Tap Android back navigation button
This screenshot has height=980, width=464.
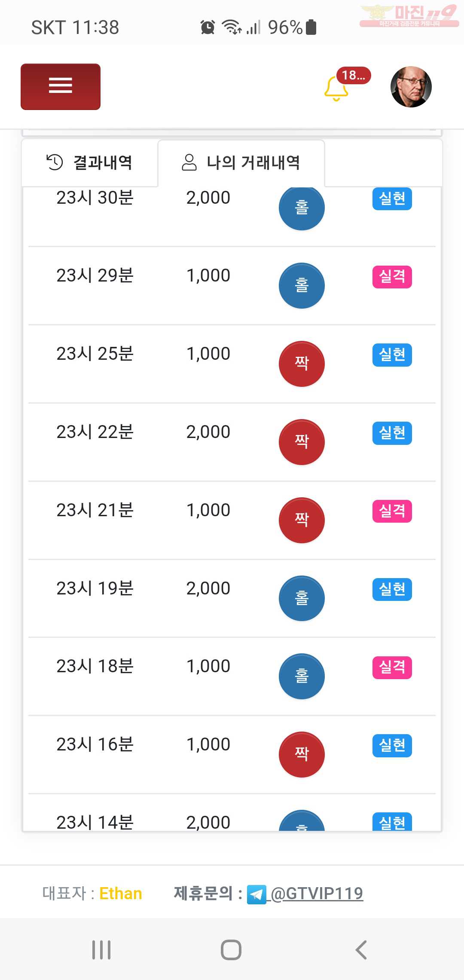(x=361, y=950)
